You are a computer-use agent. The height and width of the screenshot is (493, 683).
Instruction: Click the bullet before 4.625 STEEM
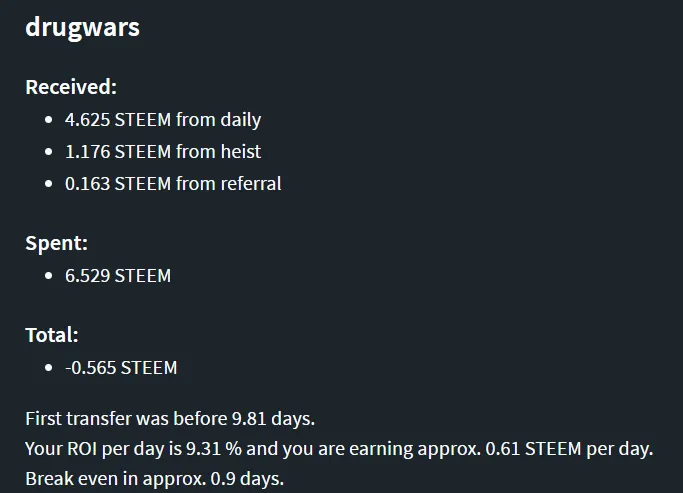coord(48,120)
